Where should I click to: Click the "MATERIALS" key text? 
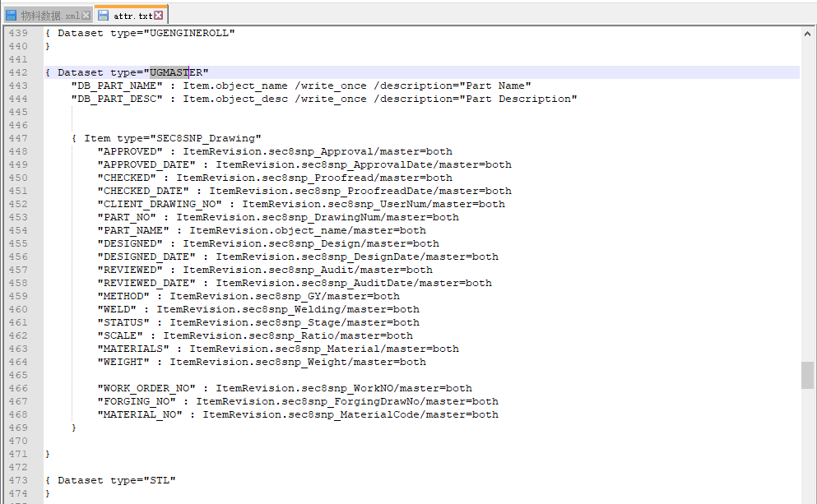(x=133, y=349)
